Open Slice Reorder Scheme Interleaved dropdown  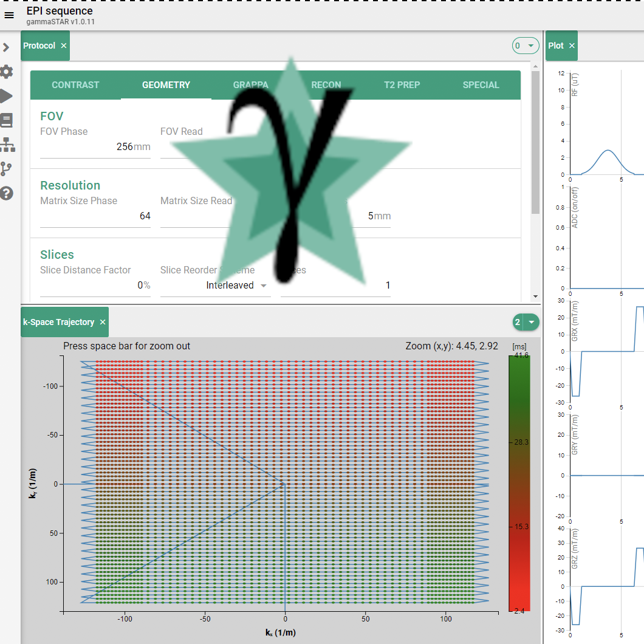pyautogui.click(x=237, y=286)
